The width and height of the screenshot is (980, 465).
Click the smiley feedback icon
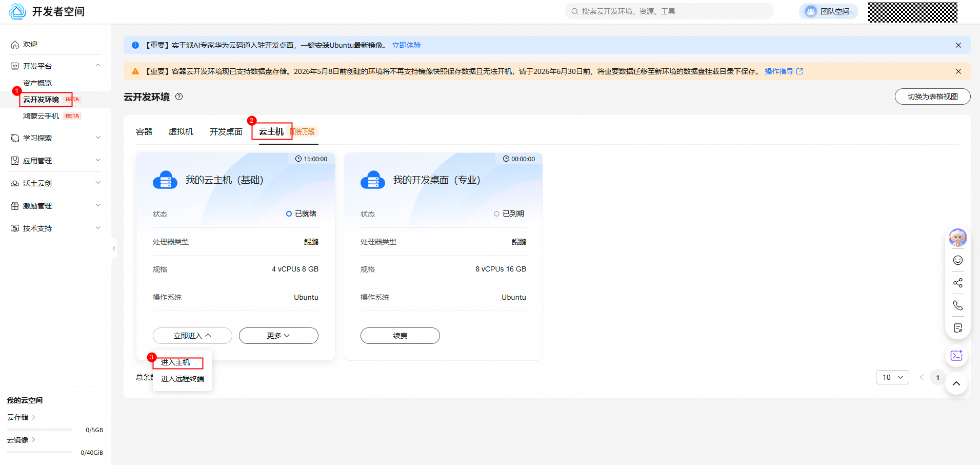pyautogui.click(x=957, y=260)
